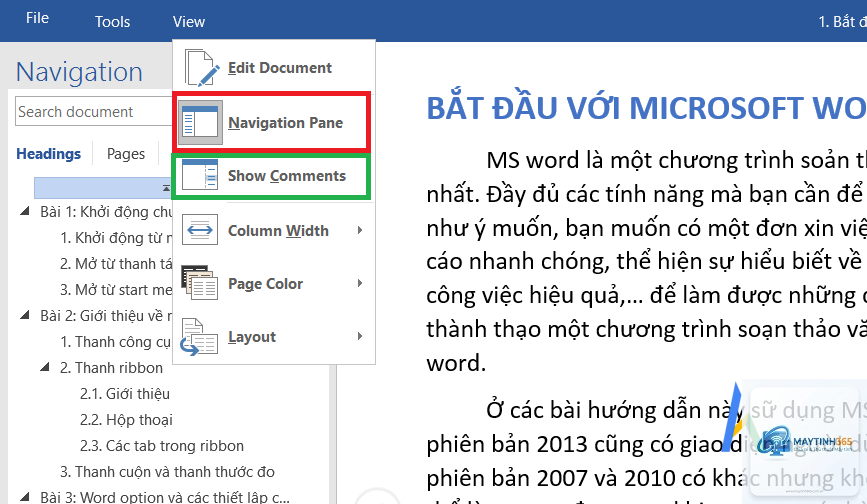This screenshot has width=867, height=504.
Task: Go to heading 3. Mở từ start me
Action: tap(116, 290)
